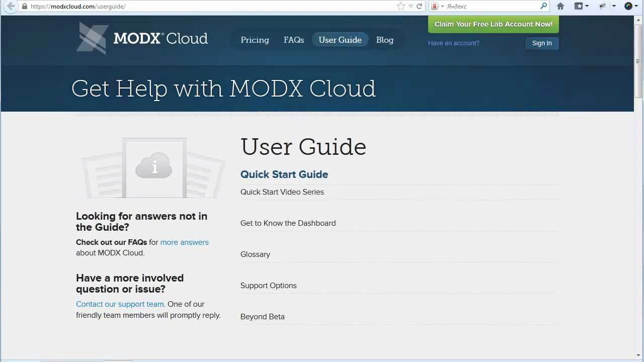644x362 pixels.
Task: Click the browser back arrow button
Action: point(11,7)
